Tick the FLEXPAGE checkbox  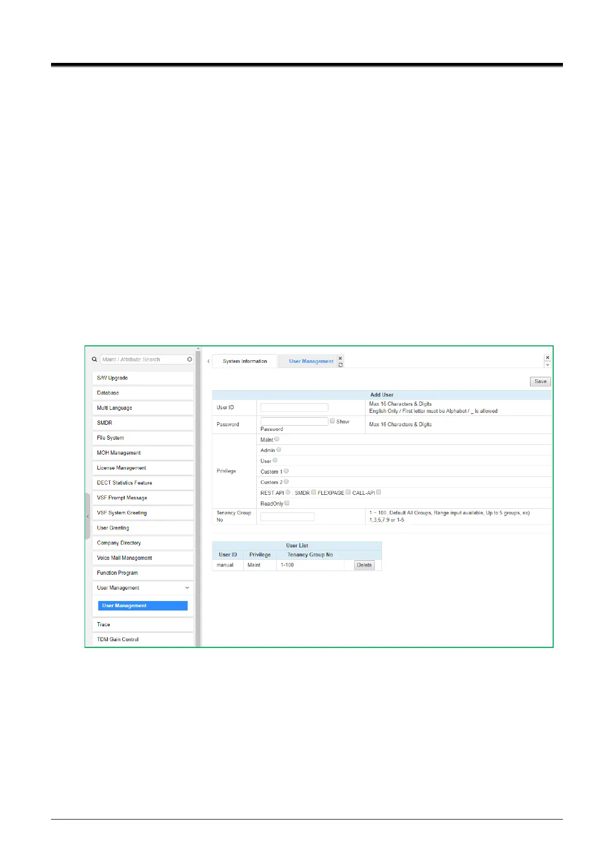tap(348, 492)
